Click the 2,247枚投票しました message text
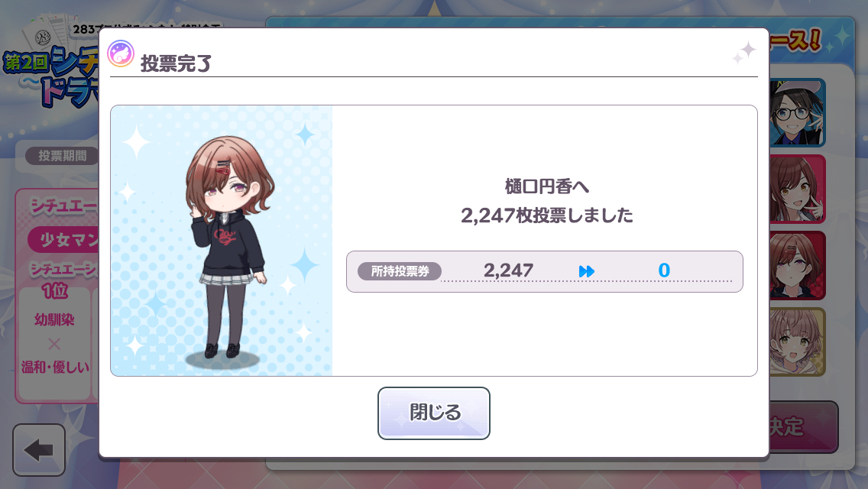 click(546, 215)
